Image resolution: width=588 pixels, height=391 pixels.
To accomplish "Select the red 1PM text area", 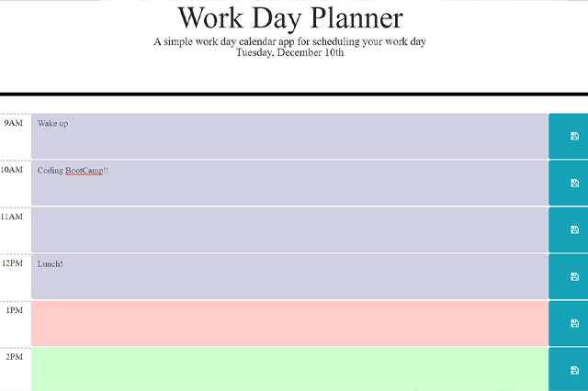I will pyautogui.click(x=289, y=323).
